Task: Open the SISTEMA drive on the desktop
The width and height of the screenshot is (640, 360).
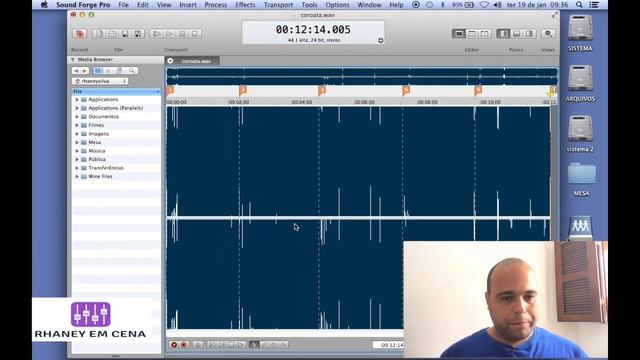Action: (x=580, y=33)
